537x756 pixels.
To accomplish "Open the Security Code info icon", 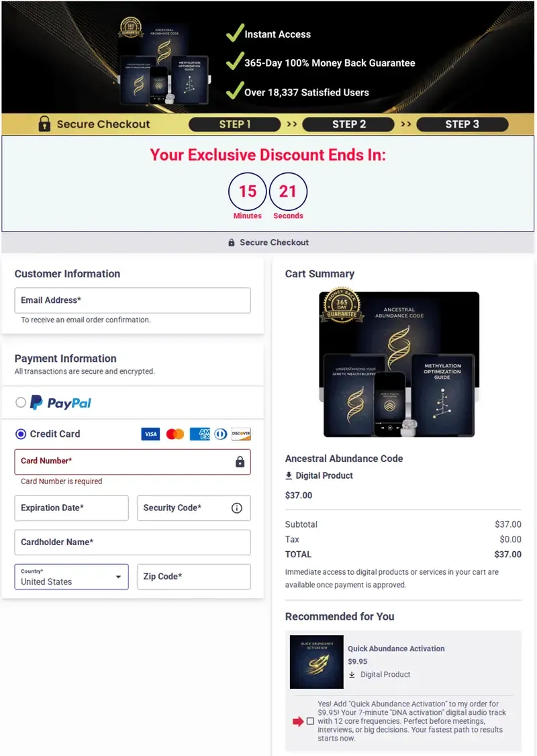I will pyautogui.click(x=237, y=508).
